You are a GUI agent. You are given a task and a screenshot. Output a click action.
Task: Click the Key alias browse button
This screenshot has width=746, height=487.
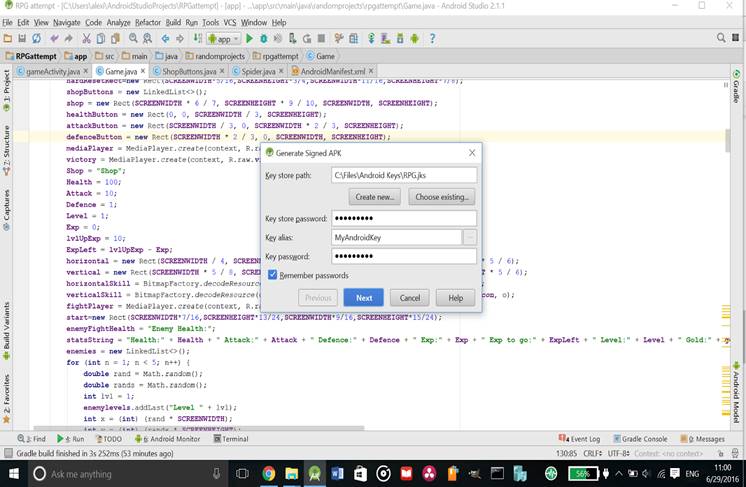coord(470,237)
